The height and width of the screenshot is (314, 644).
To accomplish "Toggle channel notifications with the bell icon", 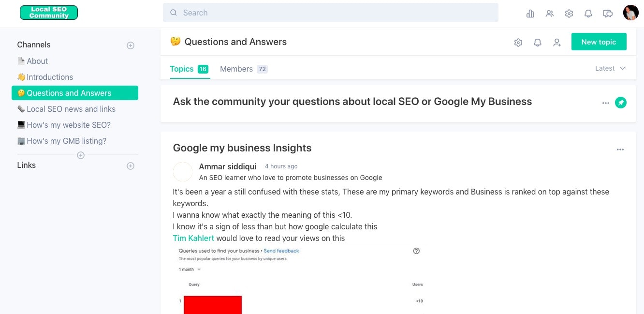I will pyautogui.click(x=537, y=42).
